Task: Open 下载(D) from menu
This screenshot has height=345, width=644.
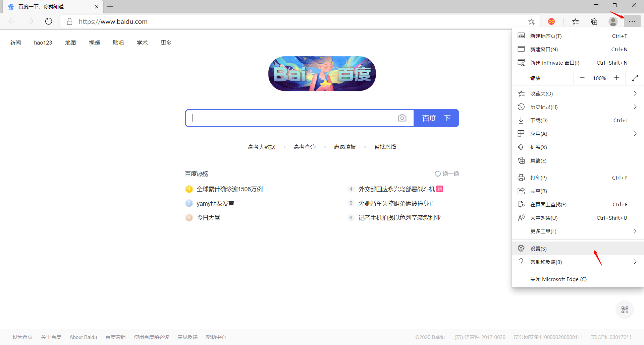Action: pyautogui.click(x=578, y=120)
